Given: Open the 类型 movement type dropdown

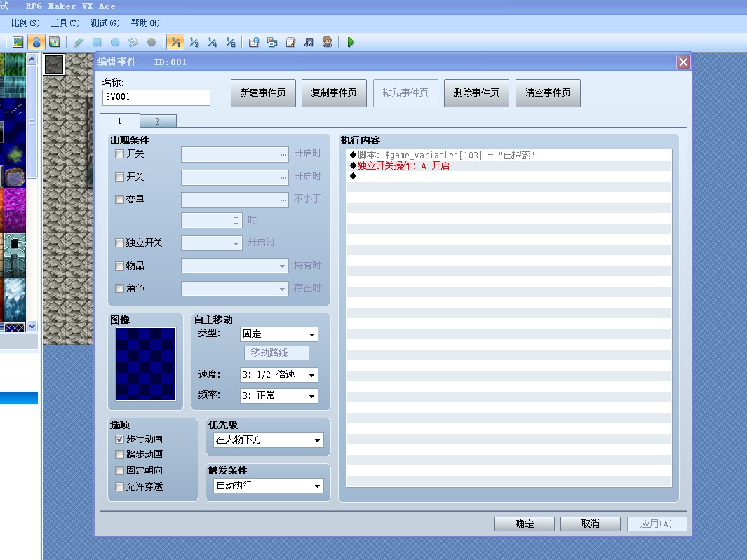Looking at the screenshot, I should tap(278, 334).
